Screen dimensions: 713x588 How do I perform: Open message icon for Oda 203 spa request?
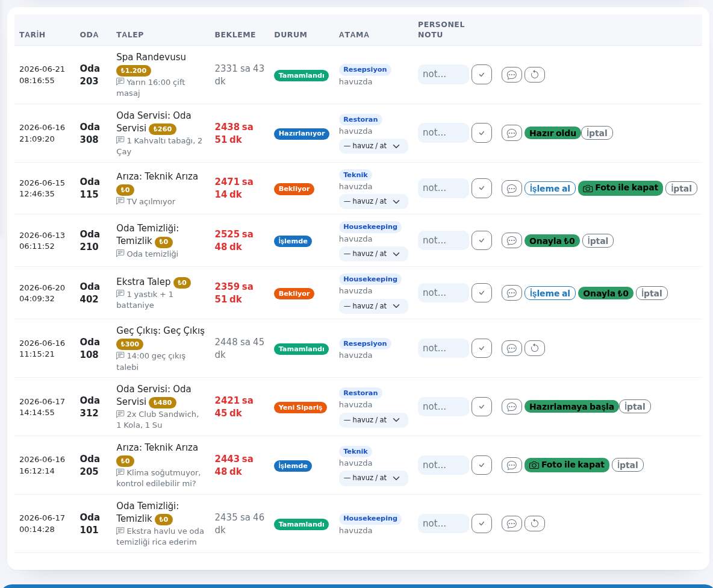pyautogui.click(x=511, y=75)
